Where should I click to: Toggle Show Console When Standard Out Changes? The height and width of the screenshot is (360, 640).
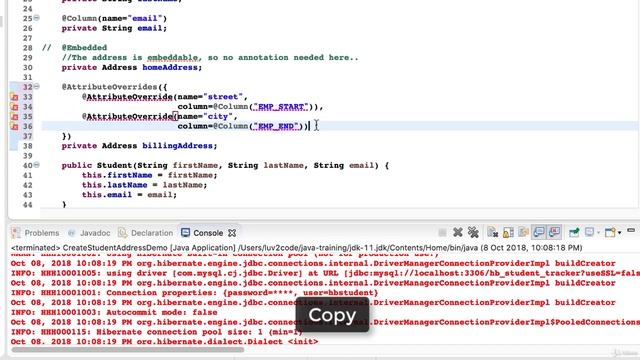[539, 232]
